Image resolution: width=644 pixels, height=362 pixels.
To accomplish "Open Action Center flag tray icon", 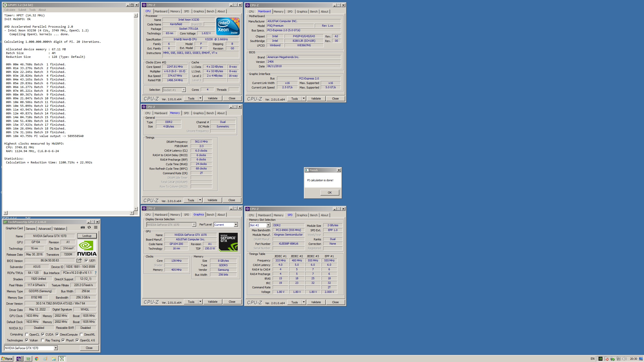I will pyautogui.click(x=607, y=359).
